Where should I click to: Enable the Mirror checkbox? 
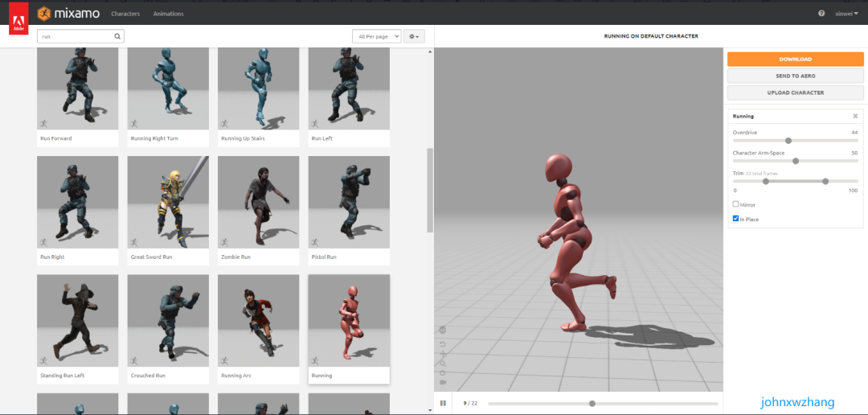point(735,204)
